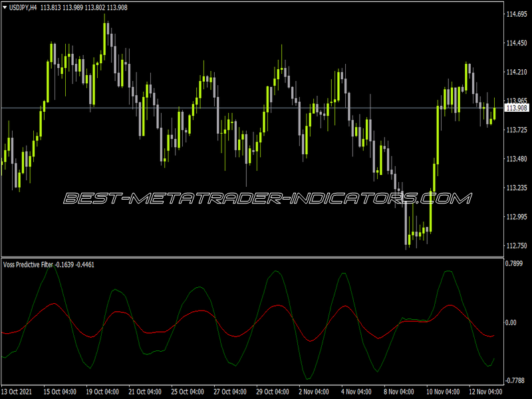532x399 pixels.
Task: Click the best-metatrader-indicators.com watermark
Action: pos(267,198)
